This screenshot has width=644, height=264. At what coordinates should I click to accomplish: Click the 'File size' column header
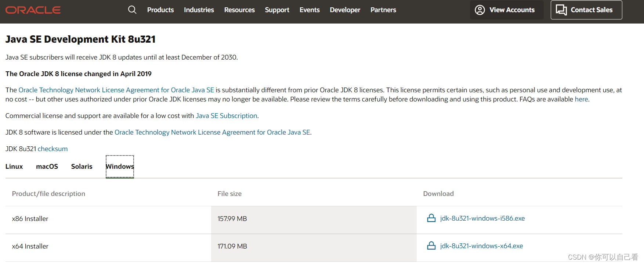click(x=229, y=194)
